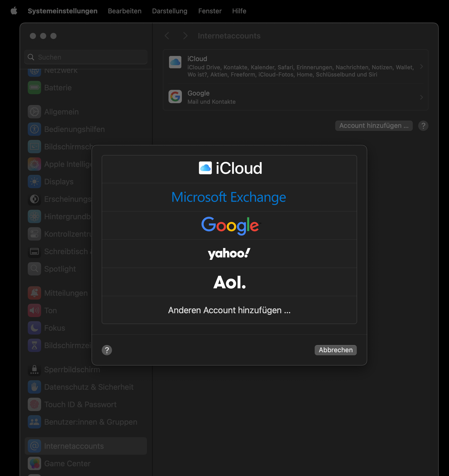Open the Bearbeiten menu

coord(125,11)
